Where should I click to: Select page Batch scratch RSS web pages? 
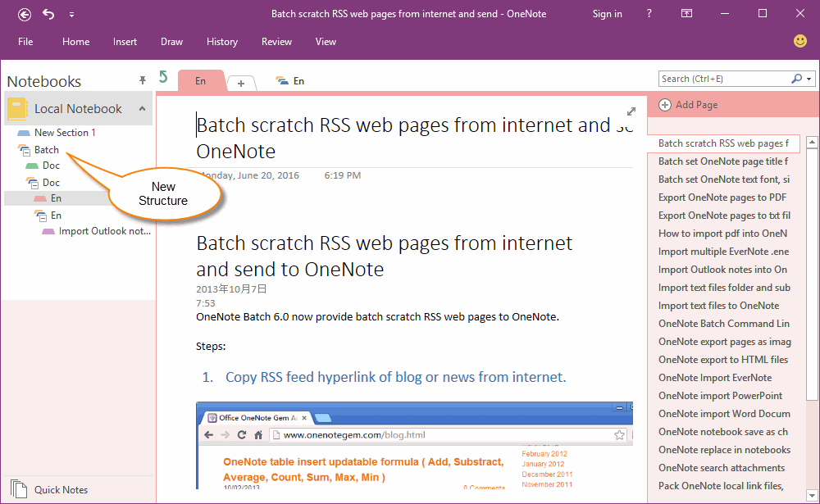723,143
